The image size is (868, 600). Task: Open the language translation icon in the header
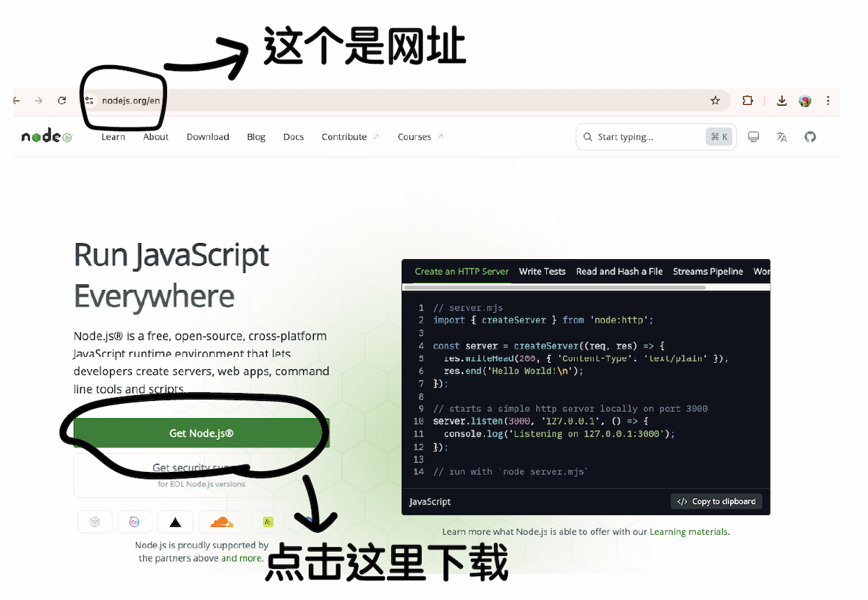pyautogui.click(x=782, y=137)
